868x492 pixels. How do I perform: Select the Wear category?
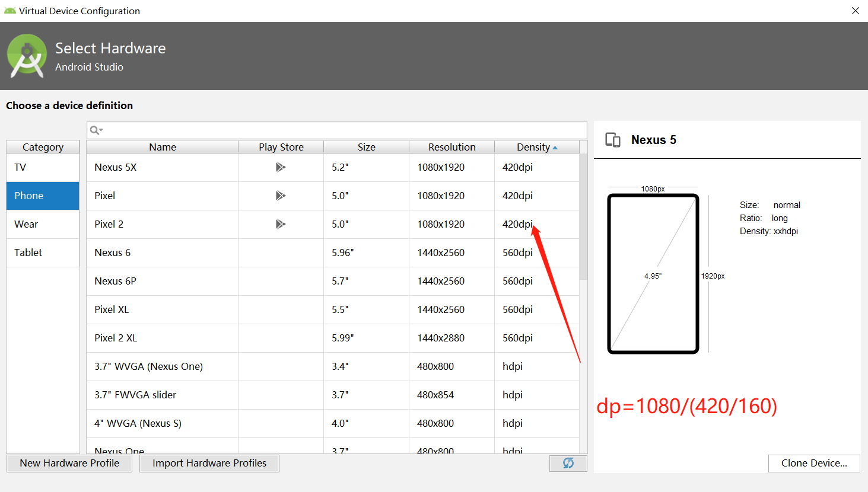click(x=43, y=224)
